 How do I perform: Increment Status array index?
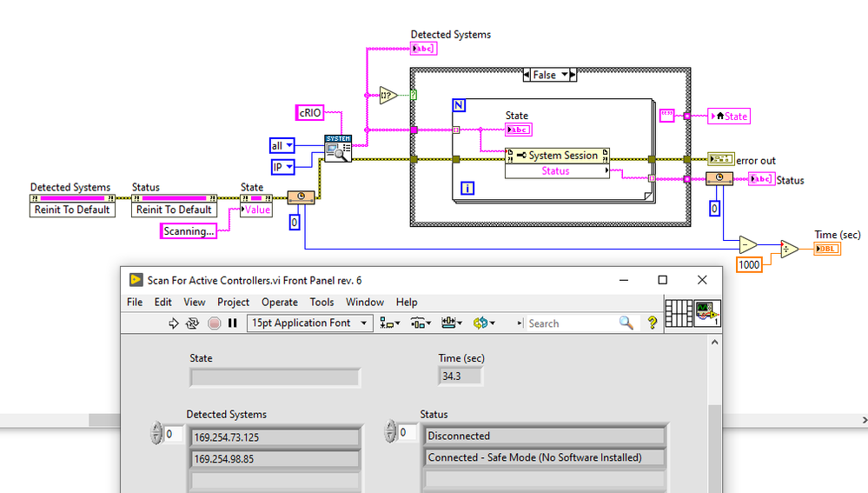[391, 426]
